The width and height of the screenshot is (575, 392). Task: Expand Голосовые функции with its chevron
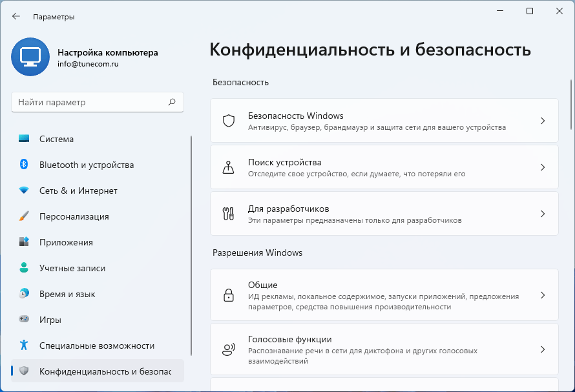[543, 349]
